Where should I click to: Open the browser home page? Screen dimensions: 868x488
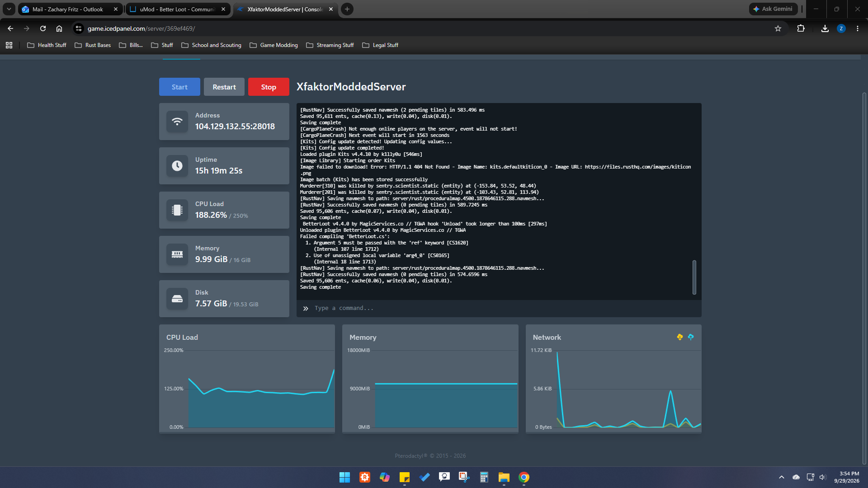point(59,28)
